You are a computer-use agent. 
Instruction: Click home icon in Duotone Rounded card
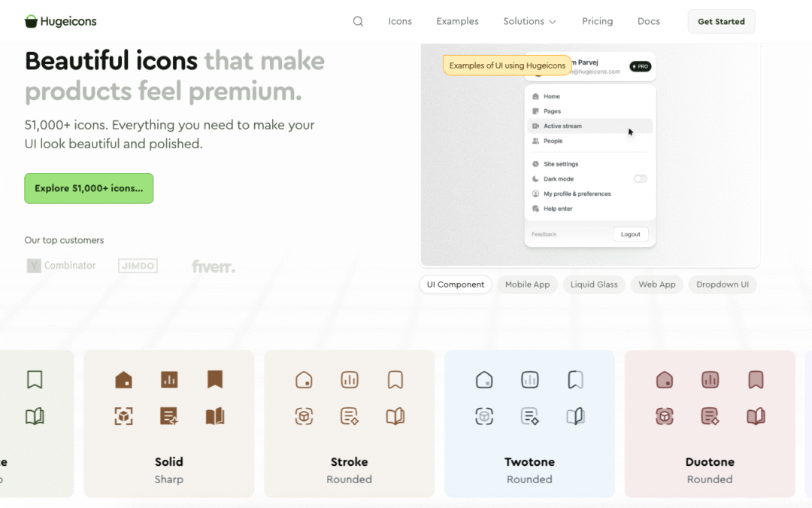(665, 379)
